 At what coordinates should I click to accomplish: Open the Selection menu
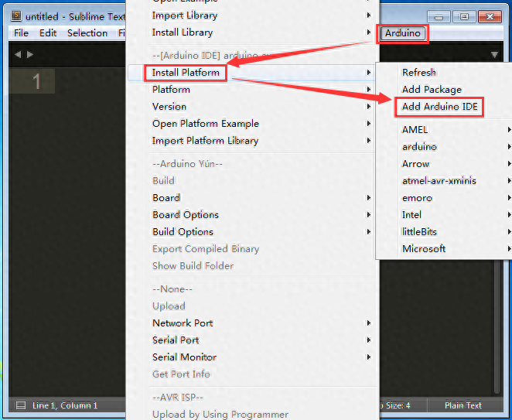(87, 33)
